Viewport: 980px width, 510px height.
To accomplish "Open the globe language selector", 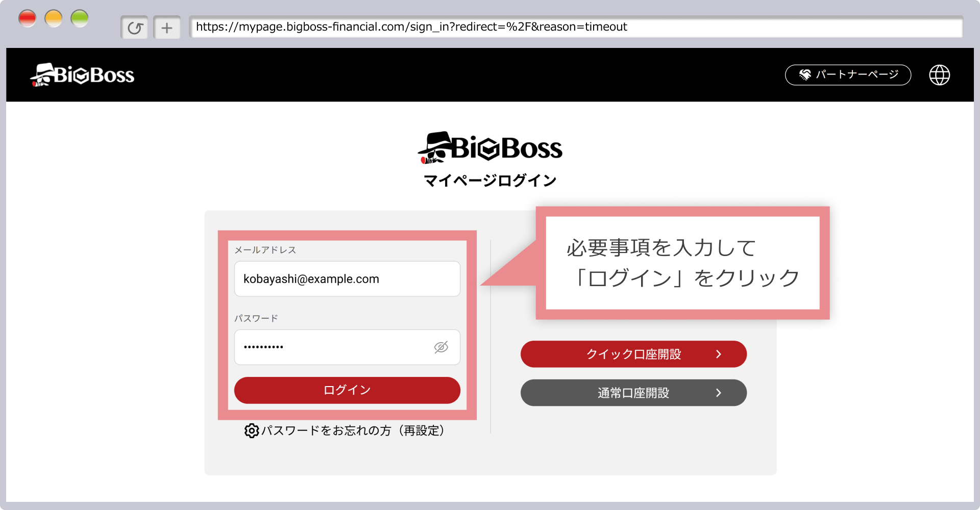I will 939,75.
